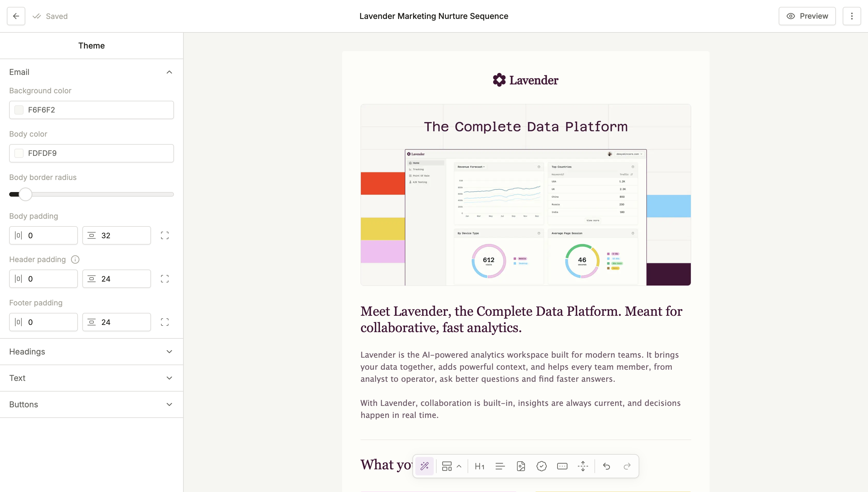Screen dimensions: 868x492
Task: Click the Preview button
Action: coord(807,16)
